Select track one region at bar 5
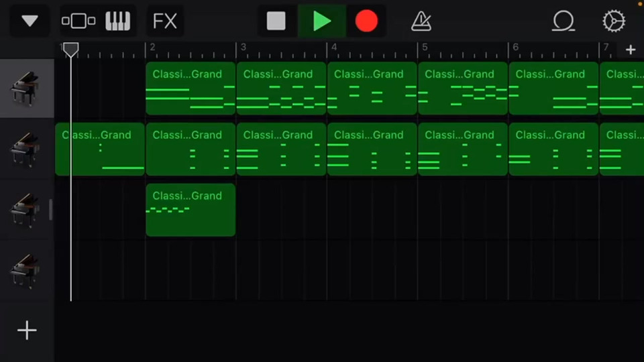Screen dimensions: 644x362 point(463,88)
